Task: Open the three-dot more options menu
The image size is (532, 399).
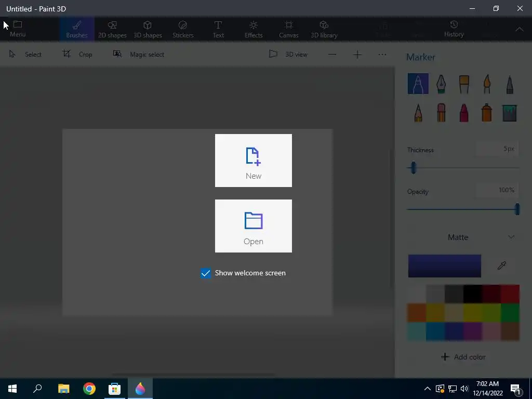Action: (382, 55)
